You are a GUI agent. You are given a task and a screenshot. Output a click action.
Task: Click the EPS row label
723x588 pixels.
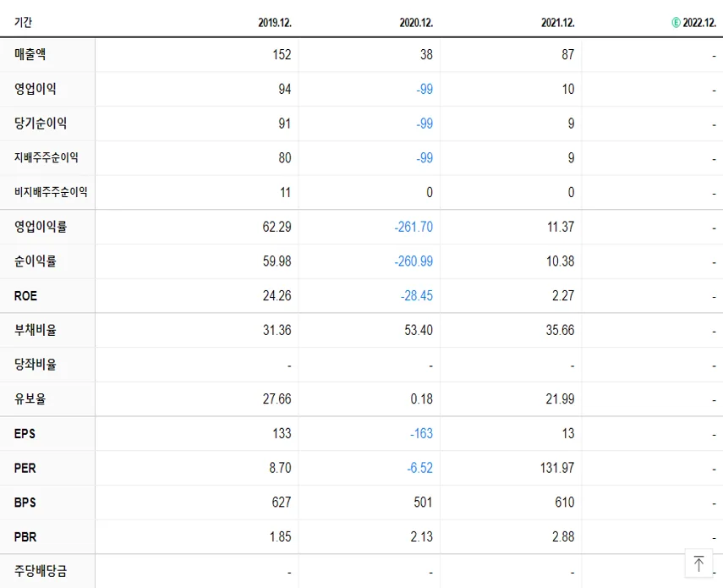pyautogui.click(x=25, y=433)
